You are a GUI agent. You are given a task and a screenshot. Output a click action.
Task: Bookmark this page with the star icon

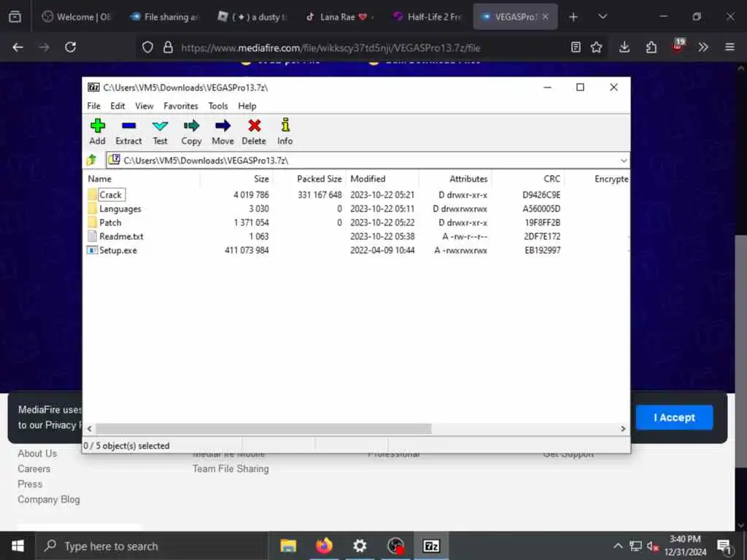(x=597, y=47)
